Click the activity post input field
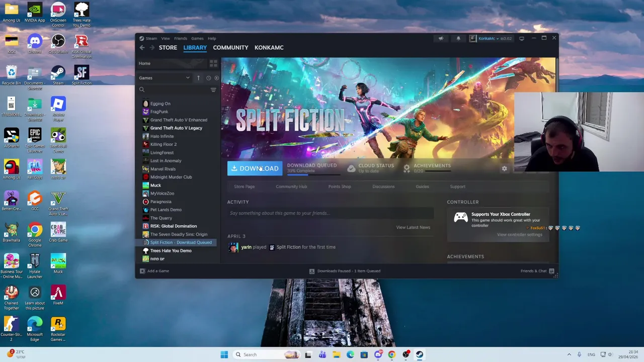The width and height of the screenshot is (644, 362). point(330,213)
